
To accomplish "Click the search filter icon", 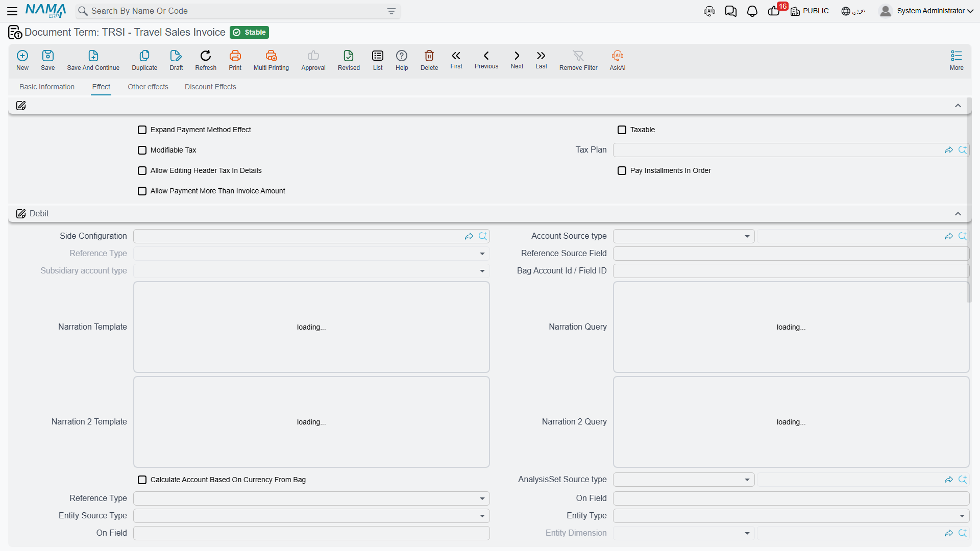I will coord(391,11).
